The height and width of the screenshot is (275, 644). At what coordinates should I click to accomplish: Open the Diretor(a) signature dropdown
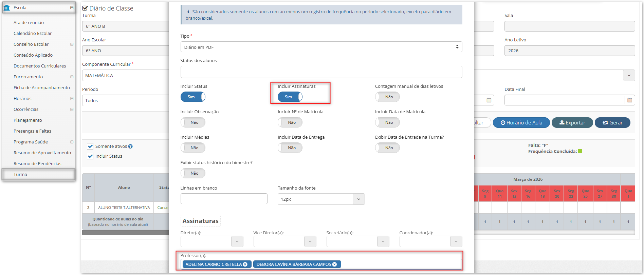point(212,241)
